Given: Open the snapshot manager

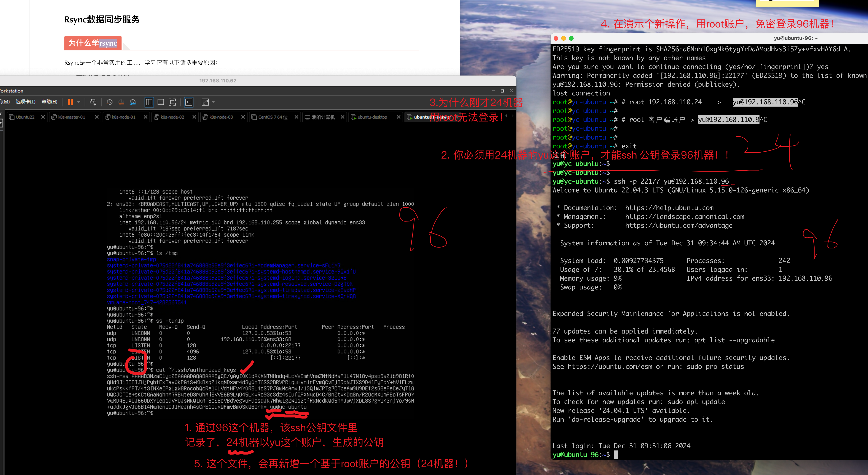Looking at the screenshot, I should click(133, 102).
